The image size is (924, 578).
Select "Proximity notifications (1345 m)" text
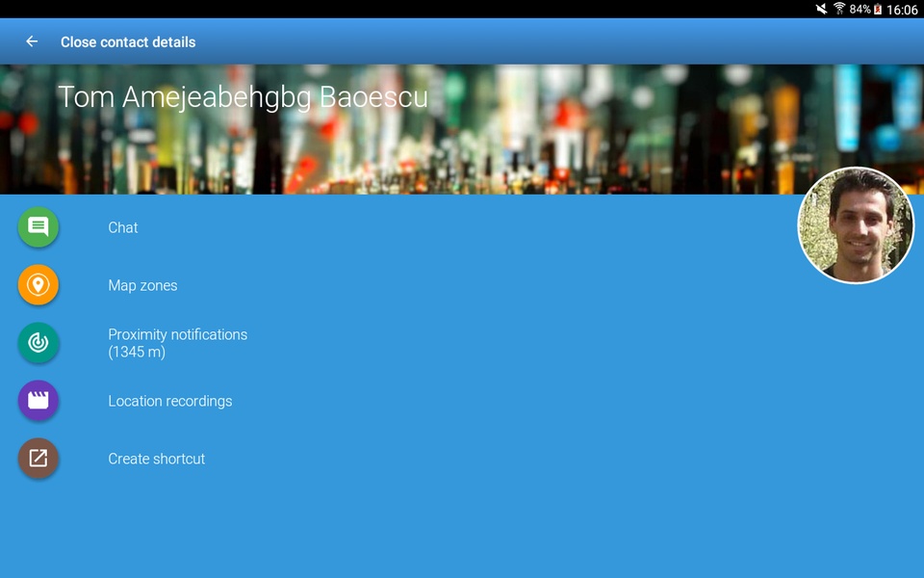tap(177, 343)
